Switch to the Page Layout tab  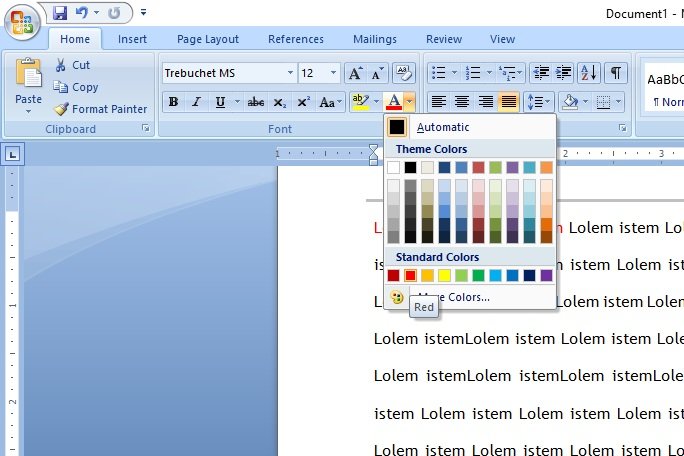pyautogui.click(x=208, y=39)
